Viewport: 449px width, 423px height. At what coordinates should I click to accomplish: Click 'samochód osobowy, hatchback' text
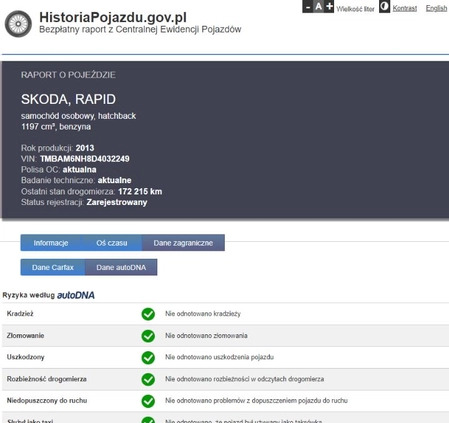[78, 116]
